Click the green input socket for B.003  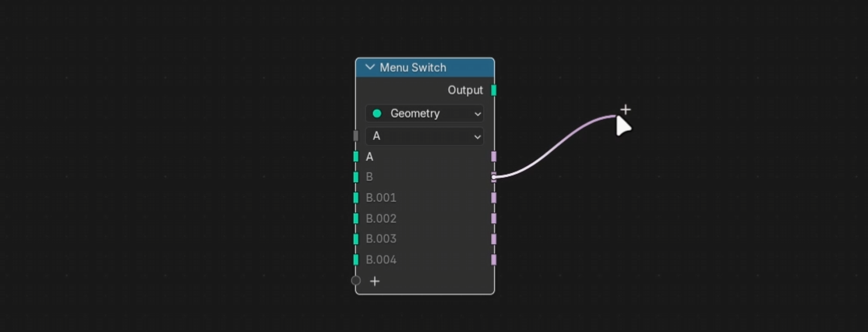tap(356, 239)
